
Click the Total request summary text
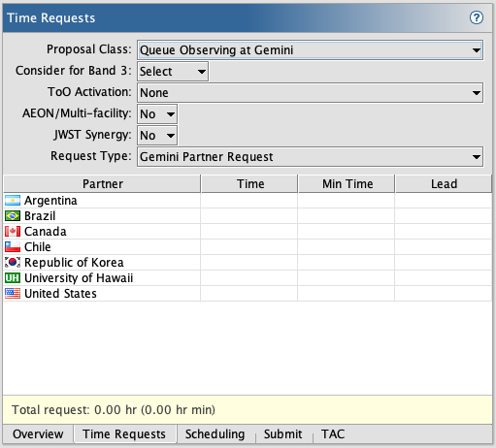(114, 410)
